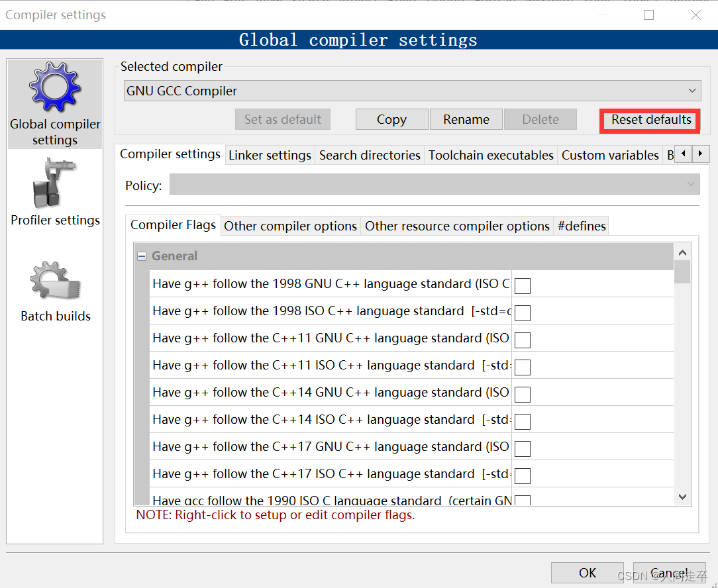
Task: Select Other compiler options sub-tab
Action: (x=290, y=226)
